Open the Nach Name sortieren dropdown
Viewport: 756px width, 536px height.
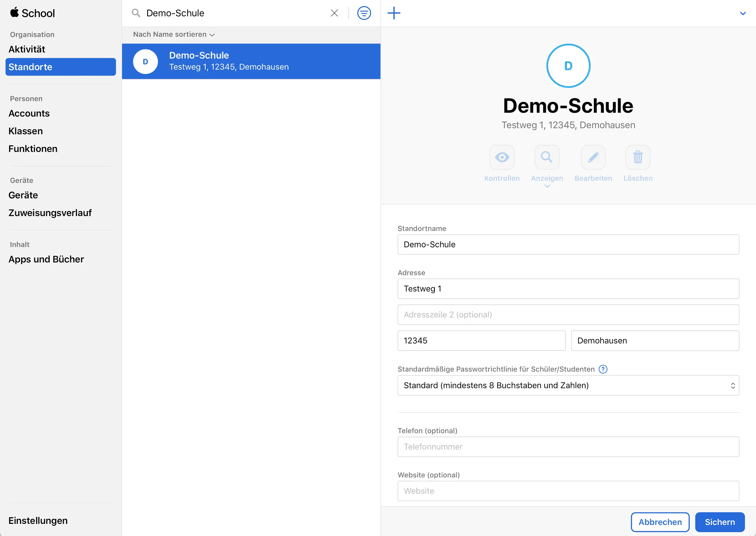coord(174,34)
